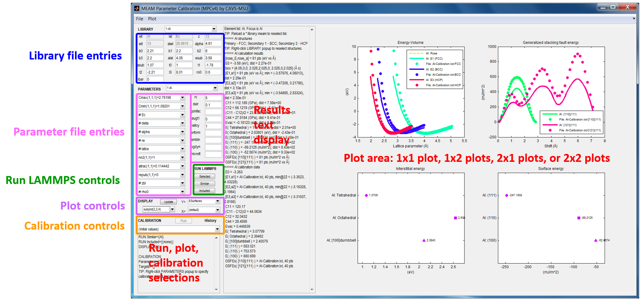Expand the calibration Initial values dropdown
Viewport: 644px width, 304px height.
[x=217, y=229]
